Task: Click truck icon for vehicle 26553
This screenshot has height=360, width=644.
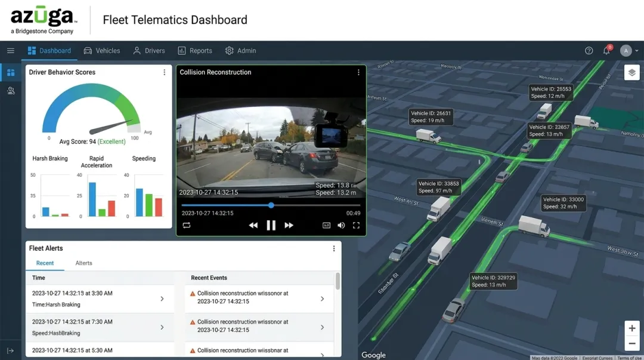Action: click(x=544, y=111)
